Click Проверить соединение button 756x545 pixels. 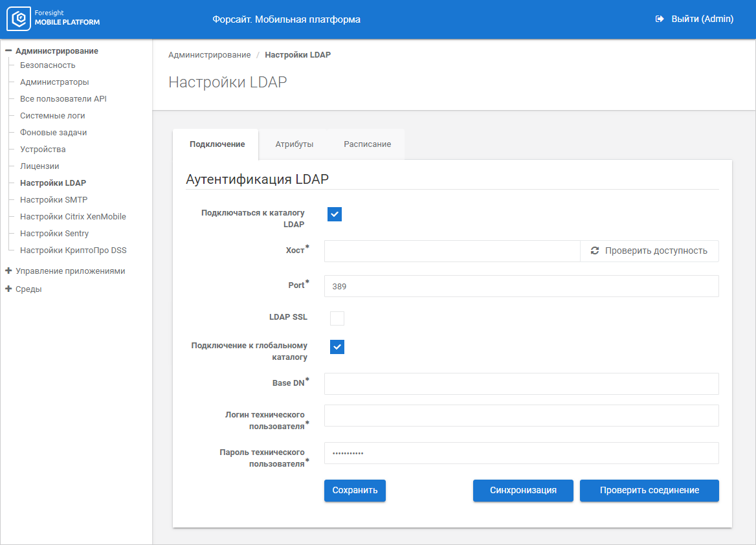649,491
